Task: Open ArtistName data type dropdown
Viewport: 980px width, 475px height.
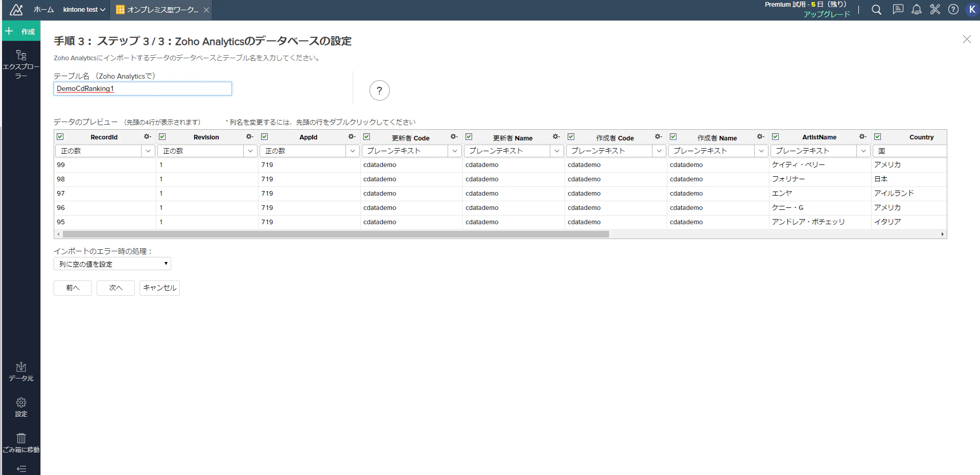Action: pos(820,151)
